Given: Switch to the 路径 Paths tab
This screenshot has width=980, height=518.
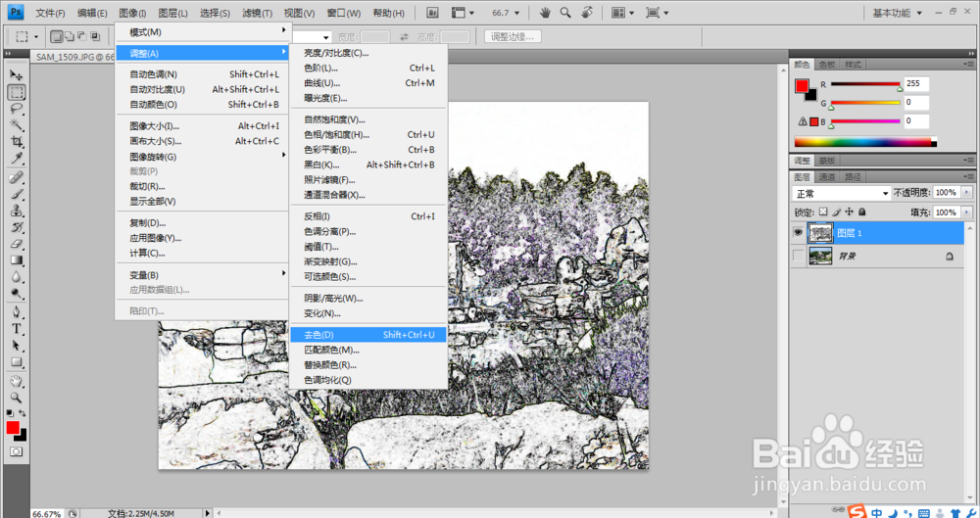Looking at the screenshot, I should click(x=853, y=177).
